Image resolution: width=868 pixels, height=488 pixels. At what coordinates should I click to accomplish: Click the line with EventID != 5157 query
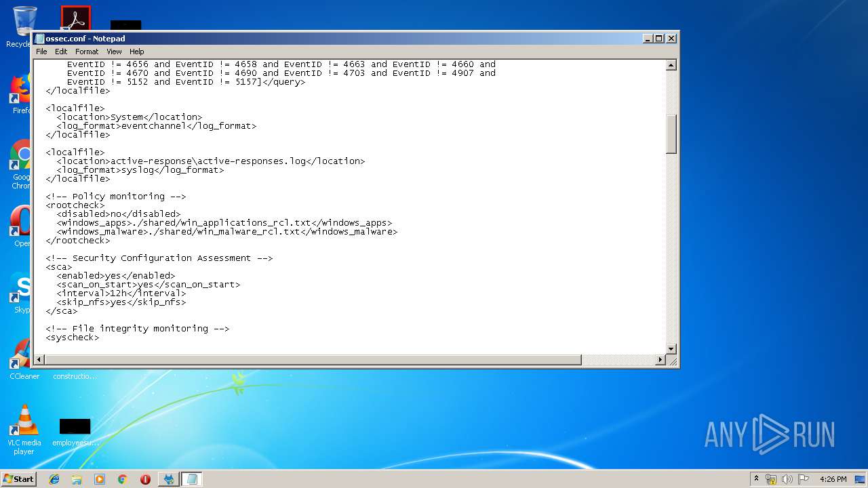[x=186, y=82]
